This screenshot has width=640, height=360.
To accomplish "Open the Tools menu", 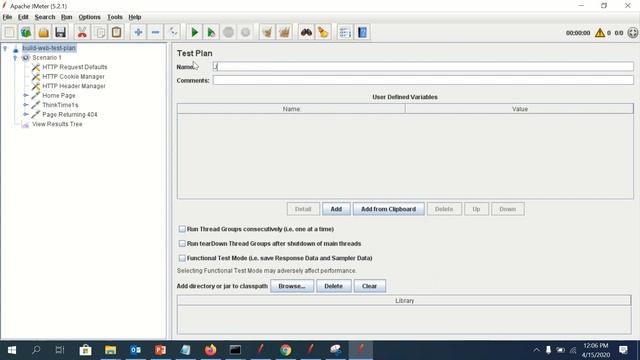I will point(115,17).
